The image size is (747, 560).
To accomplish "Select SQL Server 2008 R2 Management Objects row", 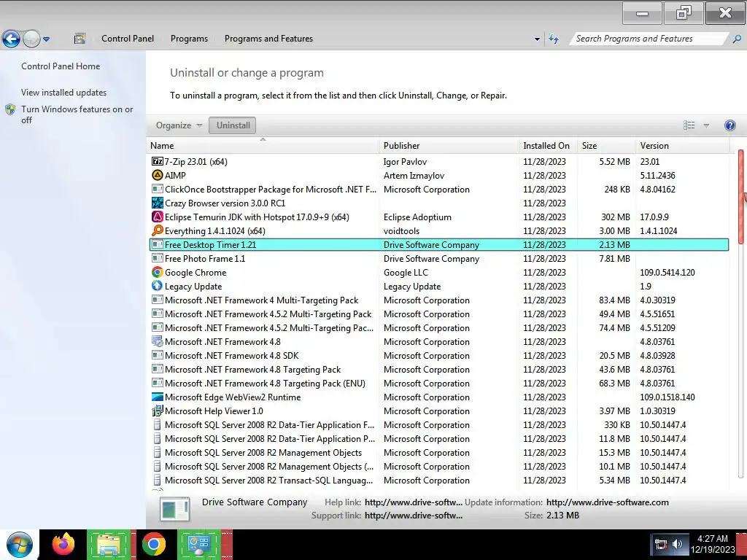I will [x=438, y=452].
